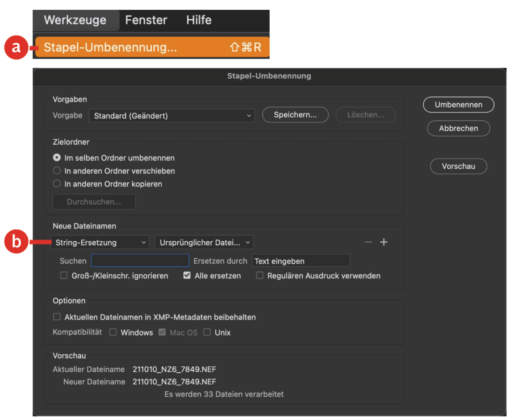Add naming row with plus icon

pos(384,242)
